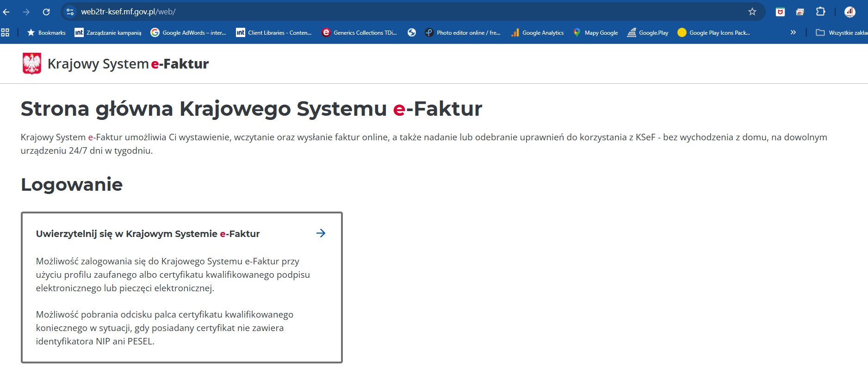Screen dimensions: 868x375
Task: Bookmark this page with the star icon
Action: coord(752,12)
